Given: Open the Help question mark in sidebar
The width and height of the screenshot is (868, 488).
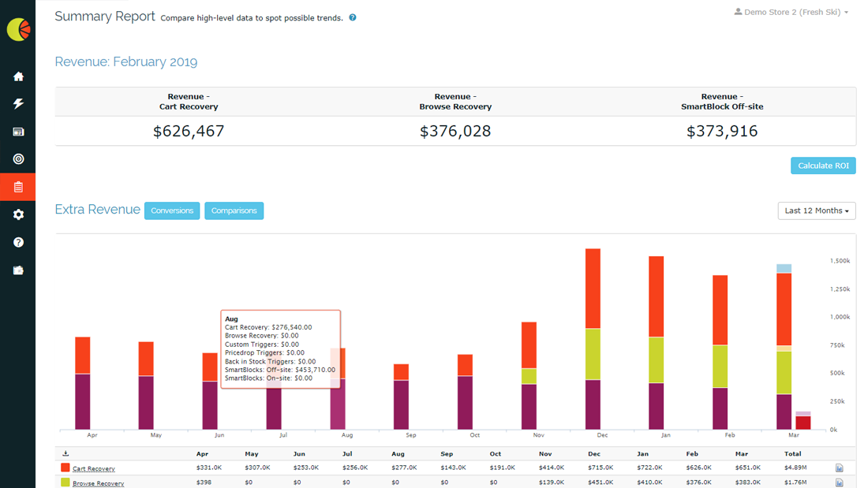Looking at the screenshot, I should coord(18,242).
